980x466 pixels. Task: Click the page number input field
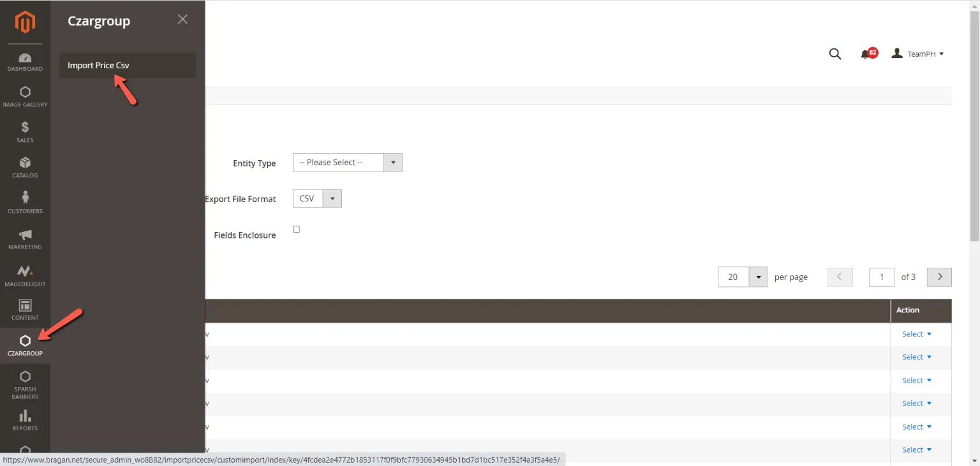[x=882, y=277]
